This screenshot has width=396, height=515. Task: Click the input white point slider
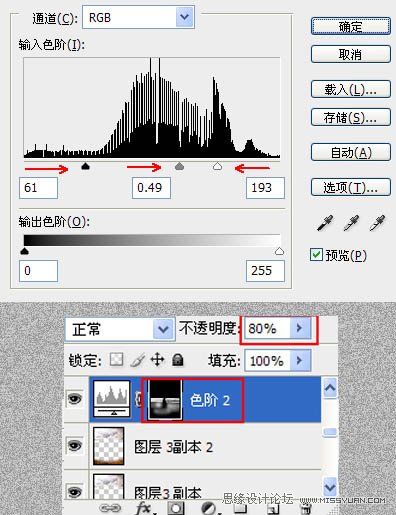217,166
